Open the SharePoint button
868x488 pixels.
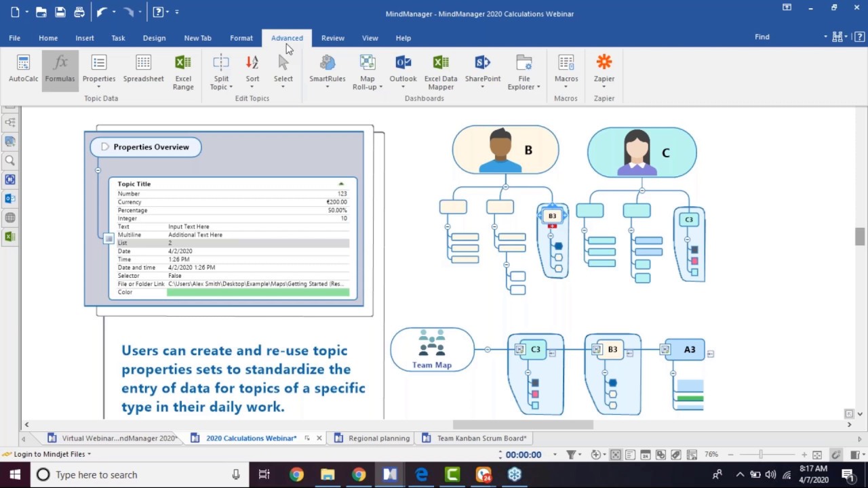tap(482, 72)
